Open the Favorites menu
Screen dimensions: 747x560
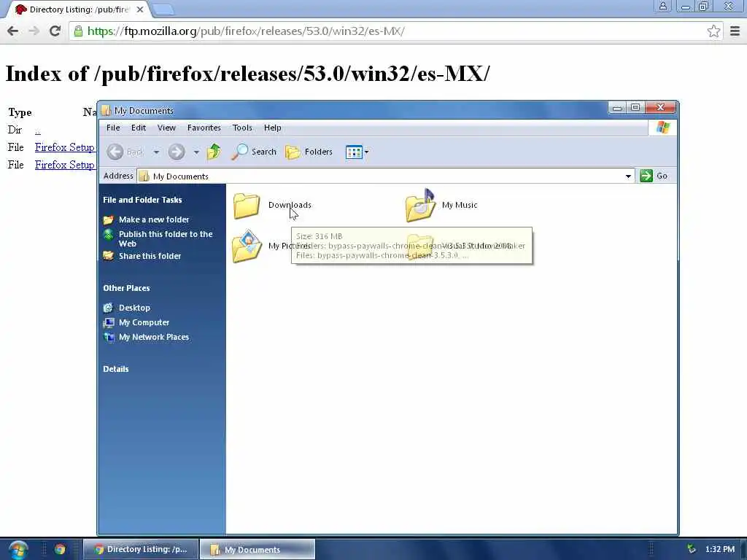[204, 128]
